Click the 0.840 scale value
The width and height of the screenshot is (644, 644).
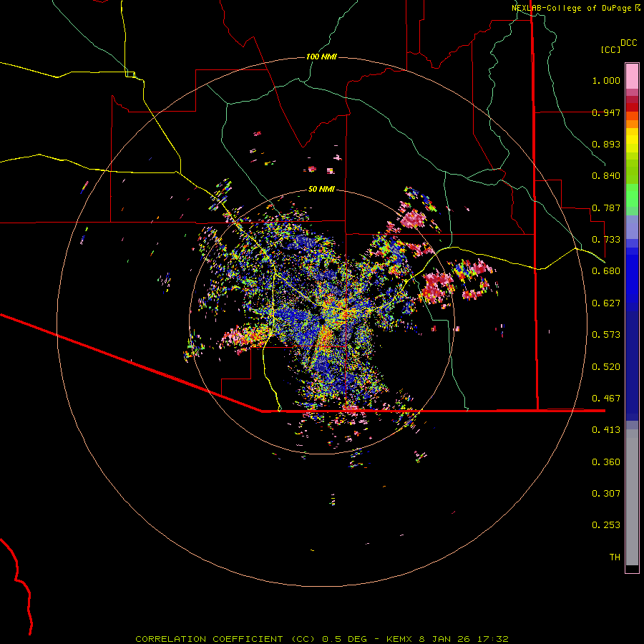click(x=606, y=176)
